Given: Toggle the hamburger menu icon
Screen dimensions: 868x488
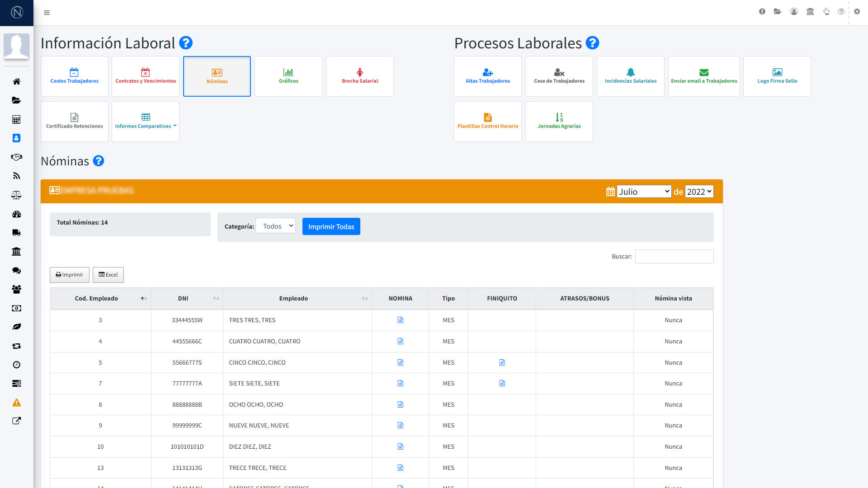Looking at the screenshot, I should coord(47,13).
